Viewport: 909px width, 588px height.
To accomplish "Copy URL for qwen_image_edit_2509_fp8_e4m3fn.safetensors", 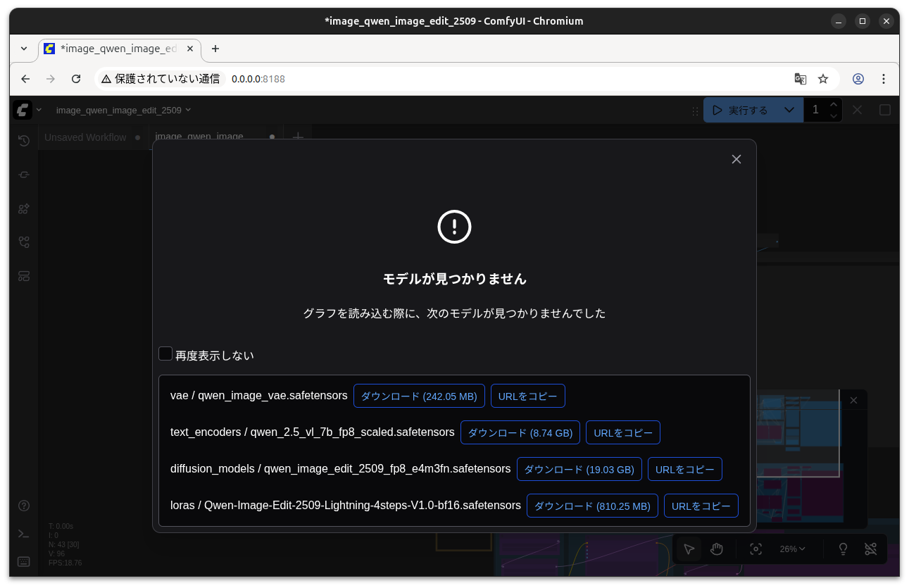I will (685, 469).
